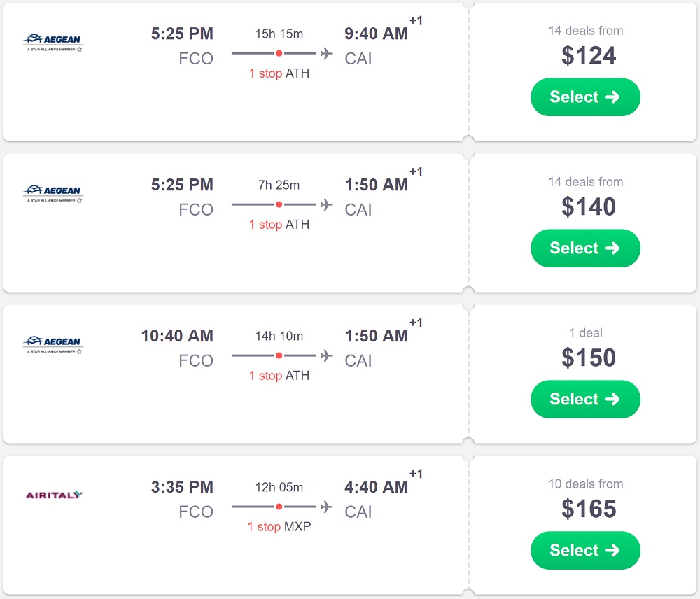
Task: Click the red stop dot on the 14h 10m flight
Action: pyautogui.click(x=279, y=355)
